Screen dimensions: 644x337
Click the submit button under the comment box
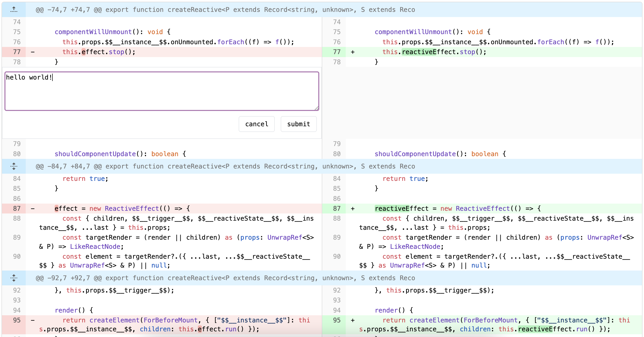click(x=298, y=124)
